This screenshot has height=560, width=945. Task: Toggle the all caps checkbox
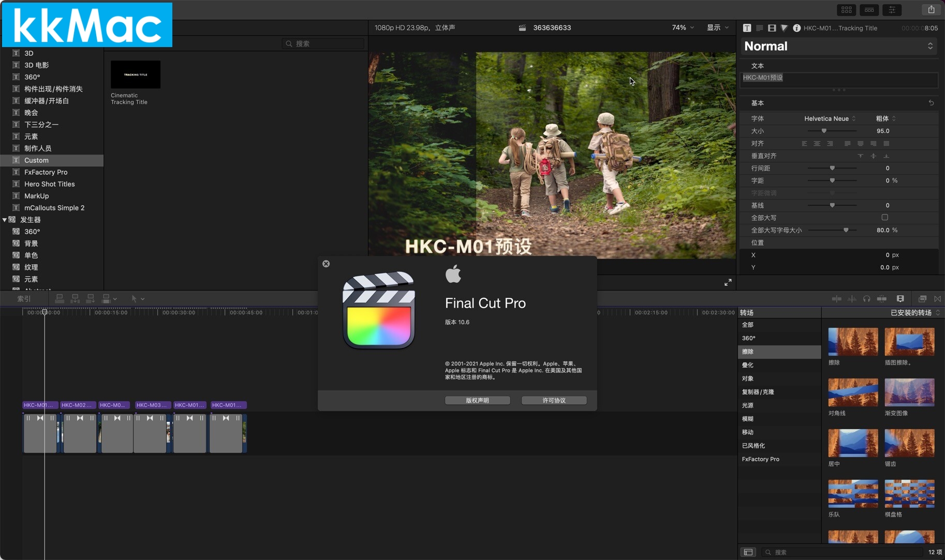tap(885, 218)
